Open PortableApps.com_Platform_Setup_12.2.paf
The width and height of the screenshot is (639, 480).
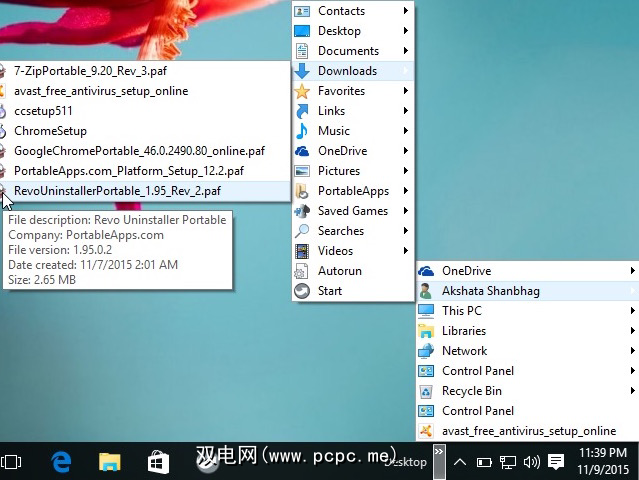pyautogui.click(x=145, y=171)
